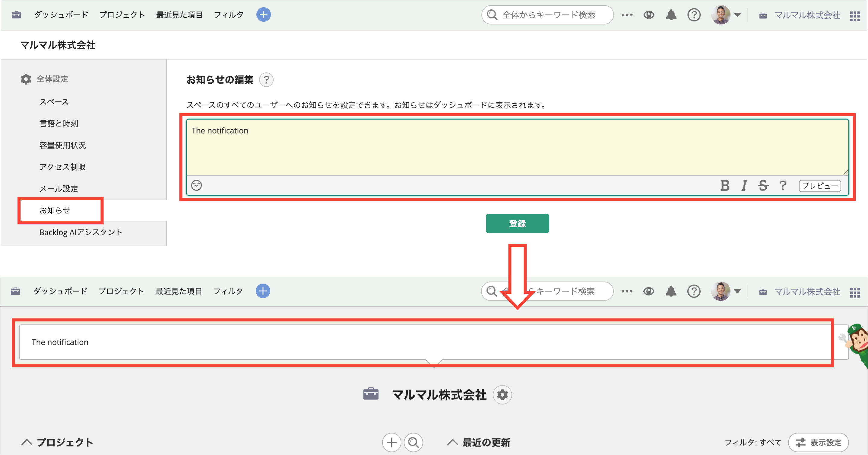868x455 pixels.
Task: Open space settings gear beside dashboard title
Action: [x=502, y=395]
